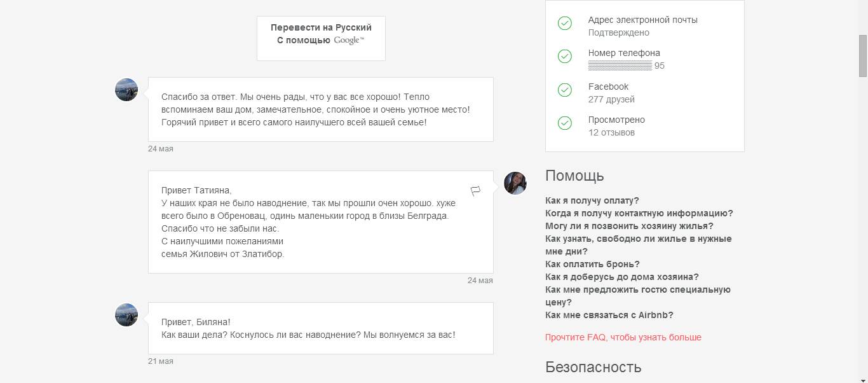Image resolution: width=868 pixels, height=383 pixels.
Task: Click the red Прочтите FAQ, чтобы узнать больше link
Action: point(623,337)
